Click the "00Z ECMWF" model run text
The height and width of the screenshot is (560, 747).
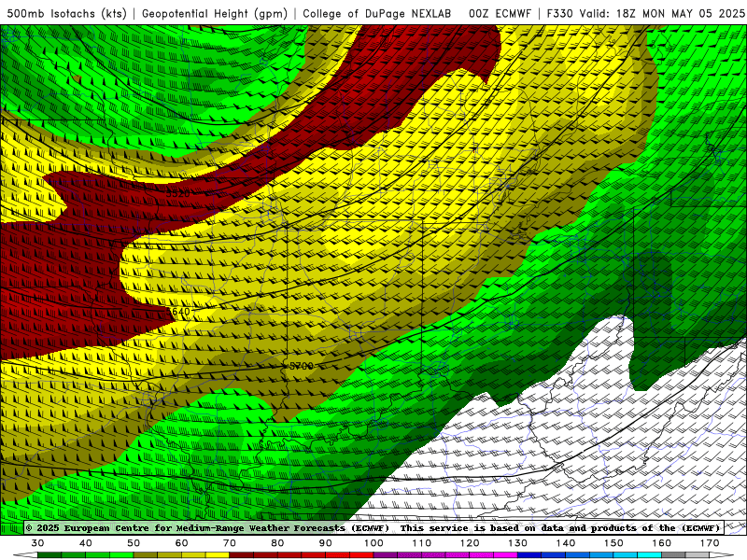pos(500,13)
